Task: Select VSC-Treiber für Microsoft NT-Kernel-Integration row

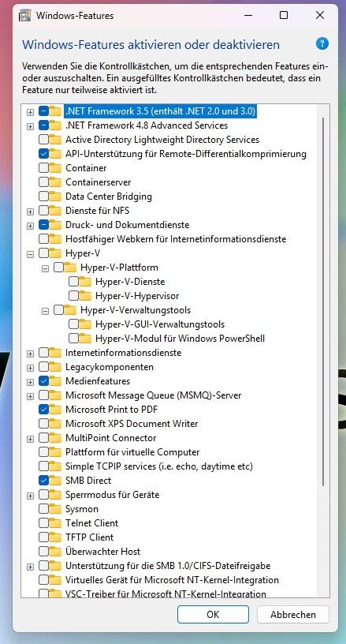Action: click(166, 593)
